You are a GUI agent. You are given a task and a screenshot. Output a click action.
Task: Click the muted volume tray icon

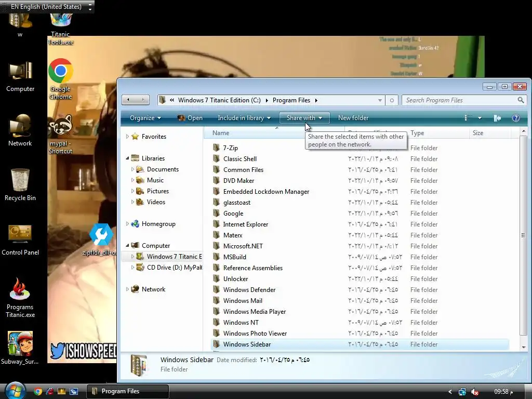click(x=475, y=392)
